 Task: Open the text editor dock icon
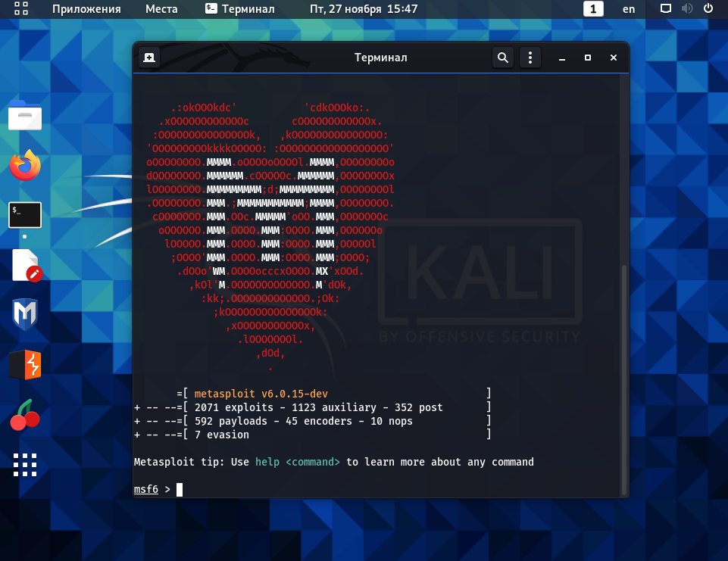(26, 265)
